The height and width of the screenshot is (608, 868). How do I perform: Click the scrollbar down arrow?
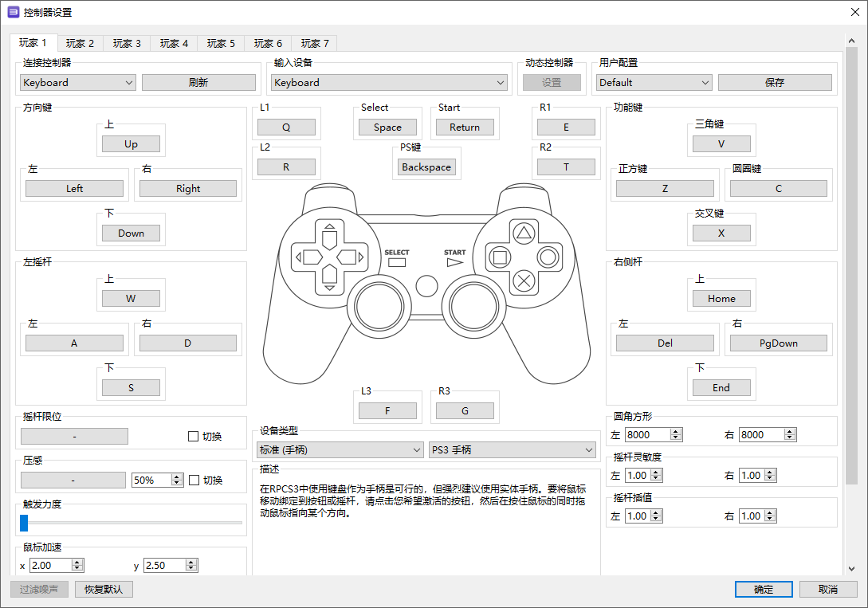[851, 569]
